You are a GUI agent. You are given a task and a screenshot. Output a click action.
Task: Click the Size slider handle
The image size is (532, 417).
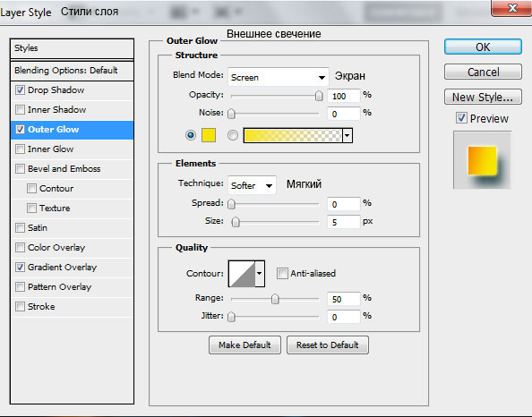pyautogui.click(x=236, y=222)
